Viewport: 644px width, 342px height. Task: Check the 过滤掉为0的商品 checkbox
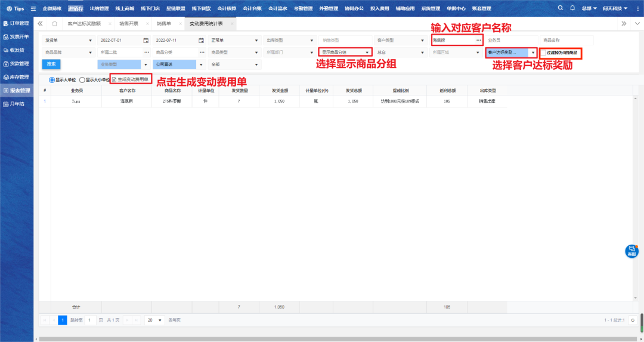pyautogui.click(x=543, y=53)
